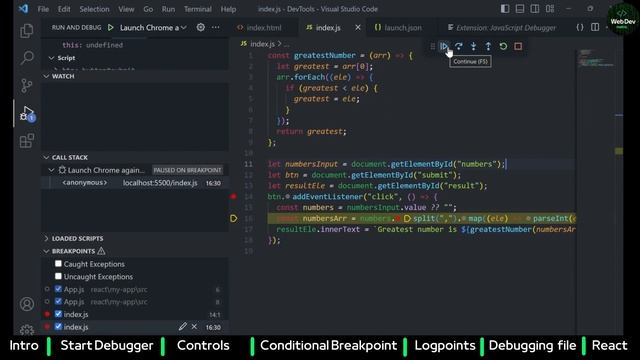Switch to Extension: JavaScript Debugger tab
640x360 pixels.
pyautogui.click(x=505, y=28)
